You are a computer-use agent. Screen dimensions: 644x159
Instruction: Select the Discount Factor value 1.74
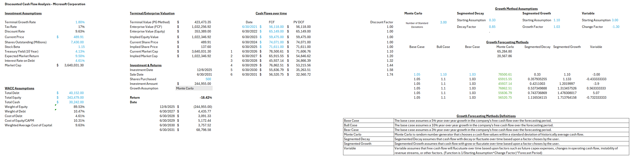(x=390, y=75)
